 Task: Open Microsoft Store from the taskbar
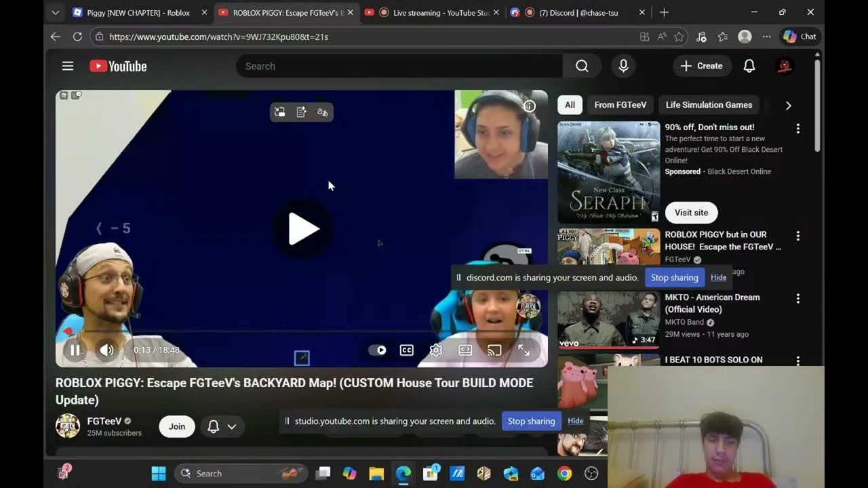click(431, 473)
